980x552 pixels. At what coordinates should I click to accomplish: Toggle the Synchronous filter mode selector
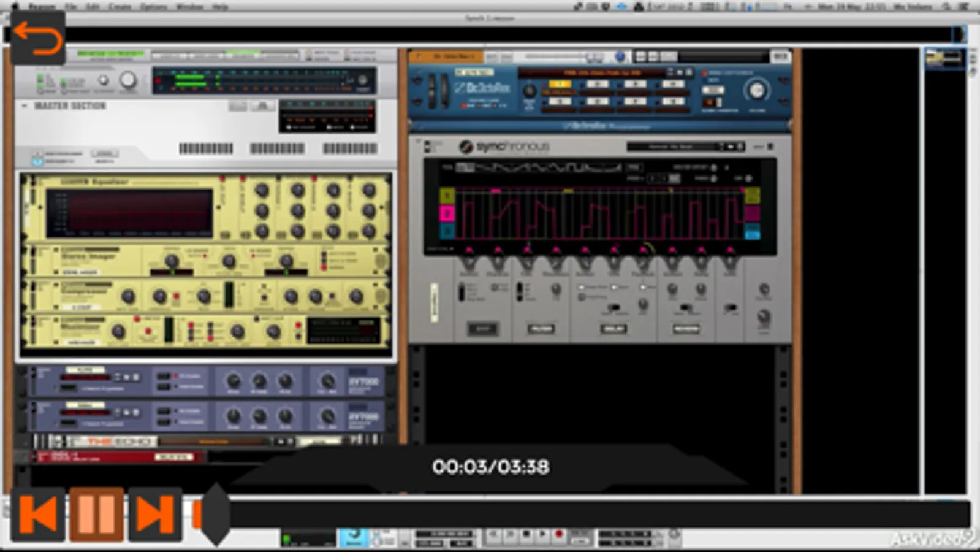[520, 291]
